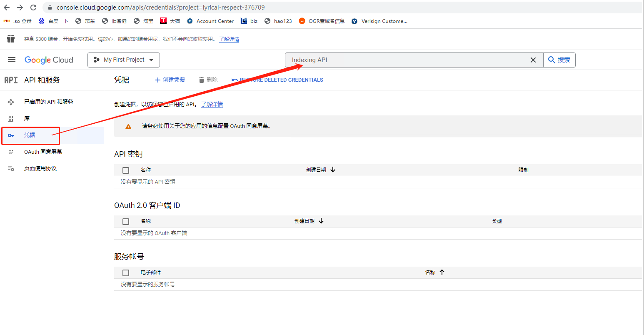This screenshot has height=335, width=644.
Task: Open the OGR查域名信息 bookmark
Action: pyautogui.click(x=322, y=21)
